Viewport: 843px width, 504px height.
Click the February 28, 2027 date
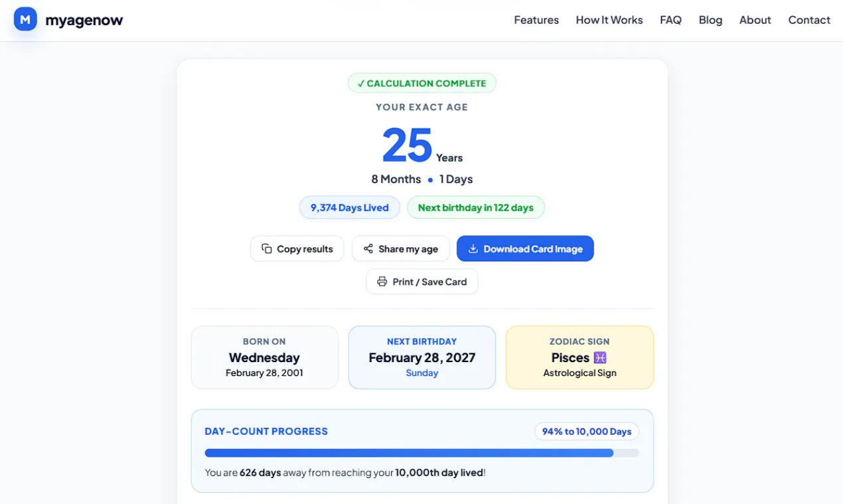(x=422, y=357)
